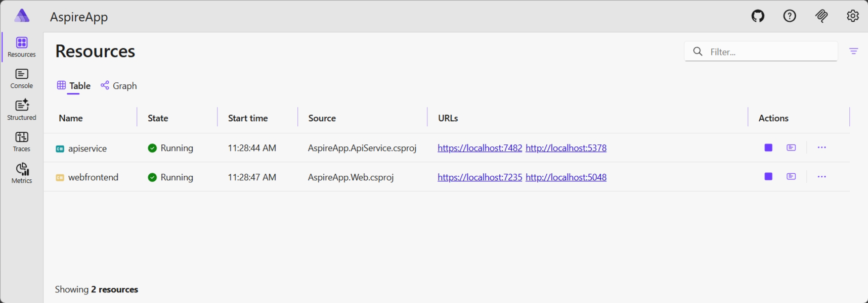View console logs for webfrontend
This screenshot has height=303, width=868.
(791, 176)
